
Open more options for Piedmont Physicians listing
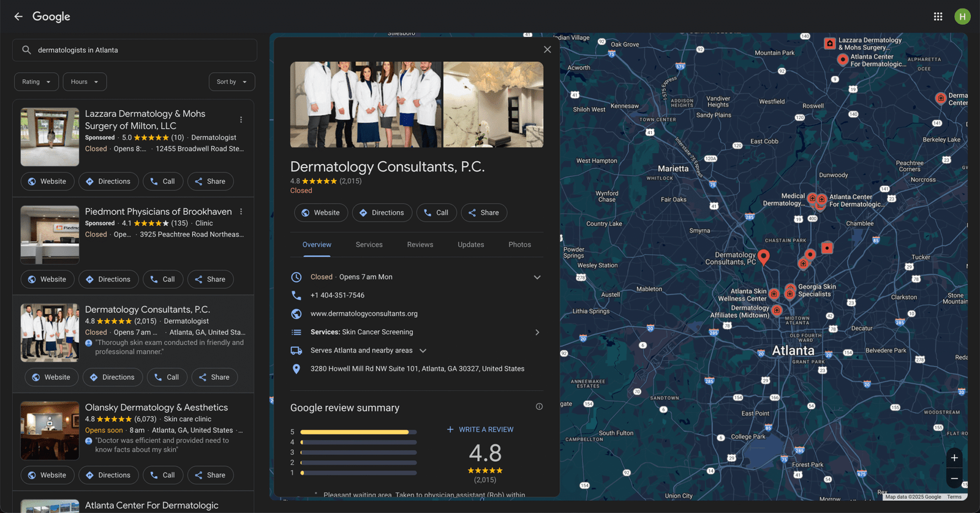(241, 212)
